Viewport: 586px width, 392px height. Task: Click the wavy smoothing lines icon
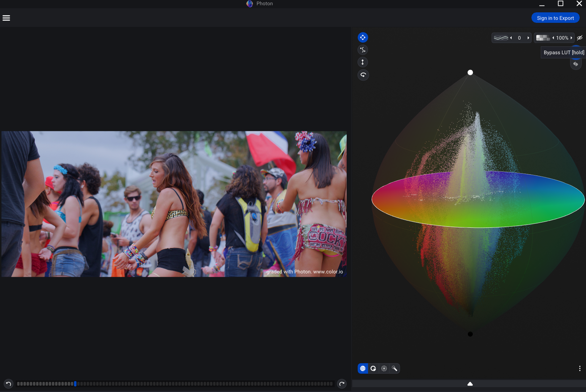pyautogui.click(x=501, y=38)
